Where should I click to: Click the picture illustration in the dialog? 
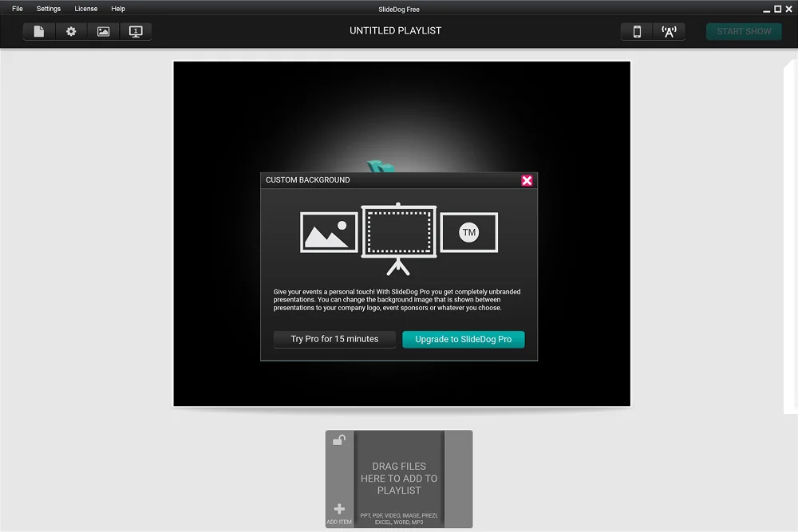tap(329, 232)
